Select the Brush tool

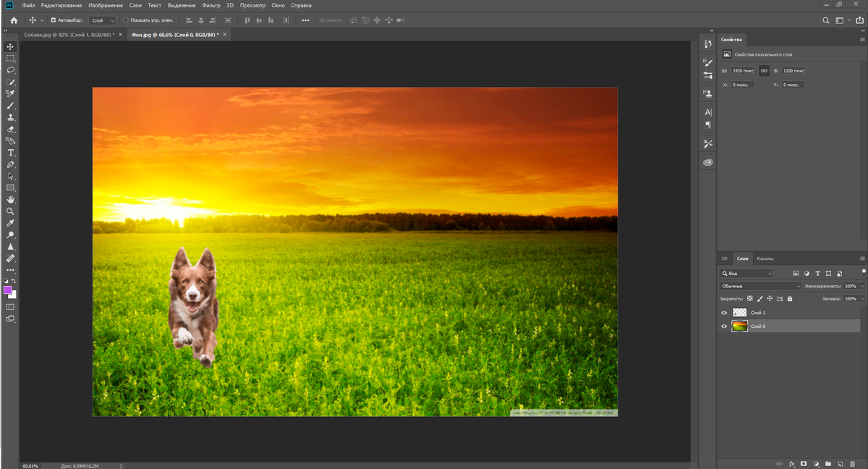pyautogui.click(x=10, y=106)
